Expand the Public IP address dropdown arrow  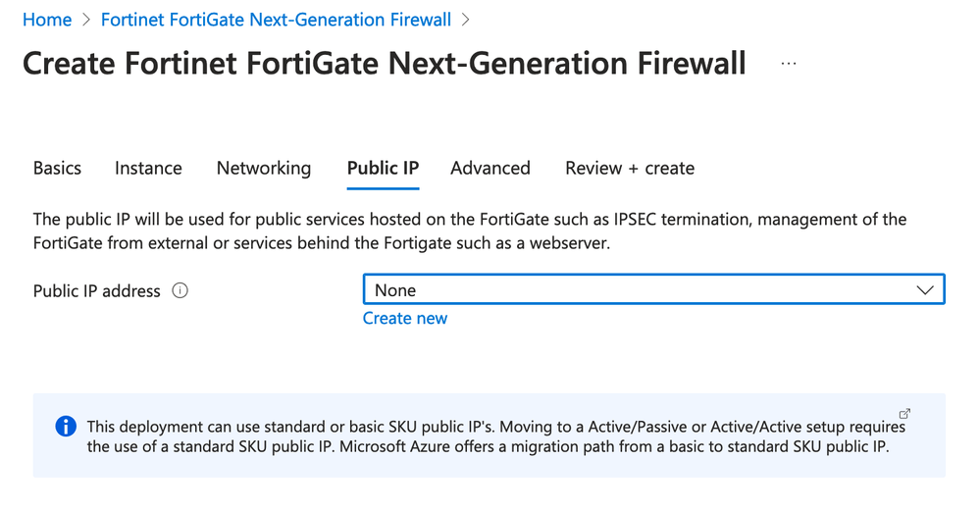924,290
